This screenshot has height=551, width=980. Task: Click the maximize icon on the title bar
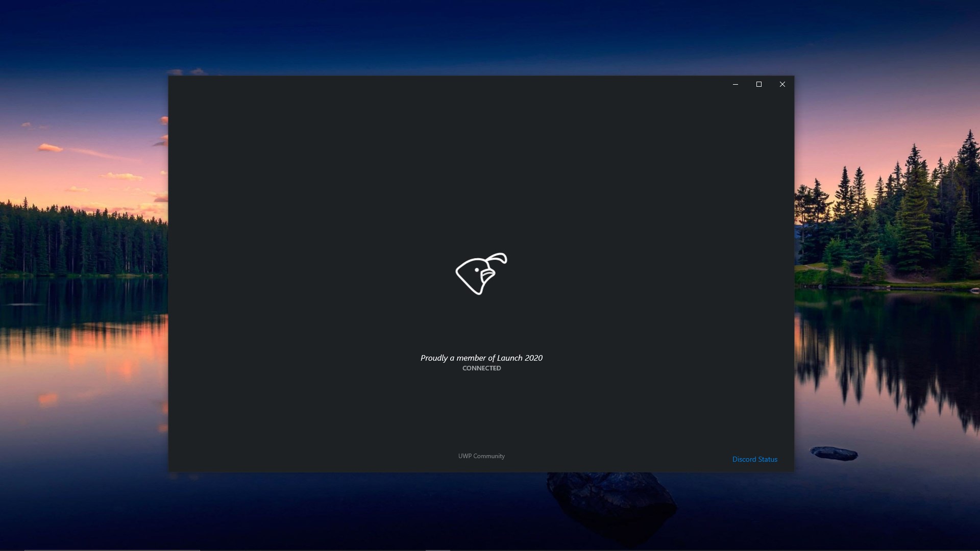pos(759,84)
